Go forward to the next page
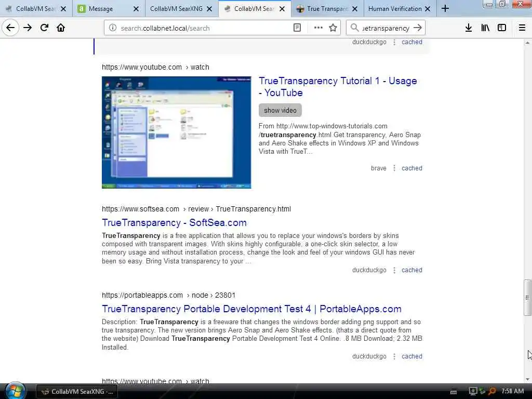This screenshot has height=399, width=532. (28, 28)
